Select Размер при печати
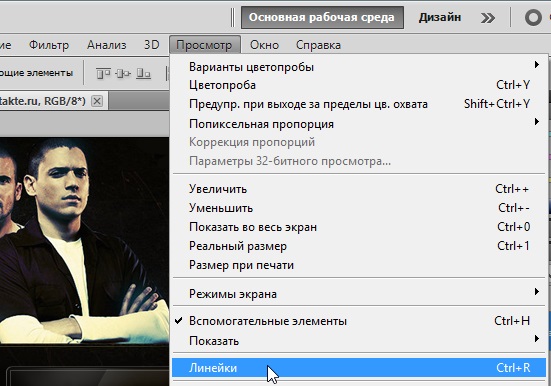Screen dimensions: 551x386 (359, 265)
